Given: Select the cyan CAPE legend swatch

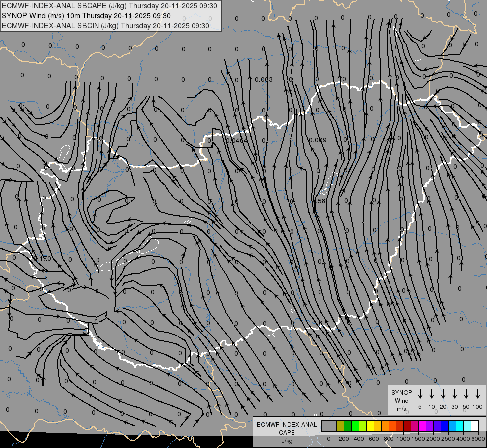Looking at the screenshot, I should pyautogui.click(x=460, y=426).
